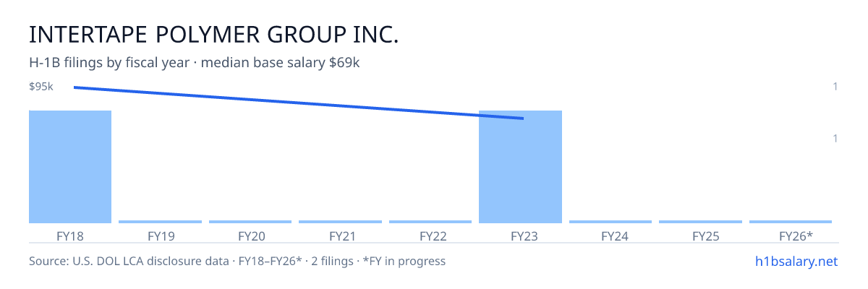
Task: Click the chart title INTERTAPE POLYMER GROUP INC.
Action: coord(214,35)
